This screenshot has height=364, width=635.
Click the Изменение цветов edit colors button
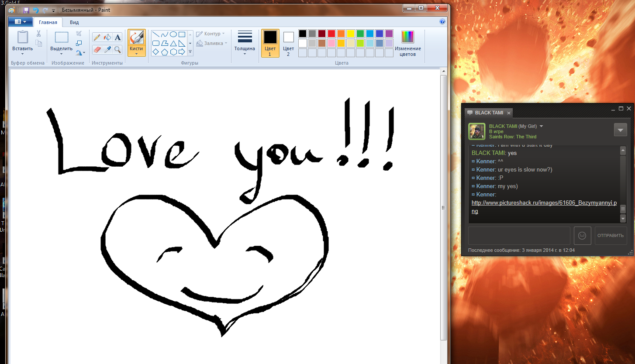pyautogui.click(x=407, y=43)
